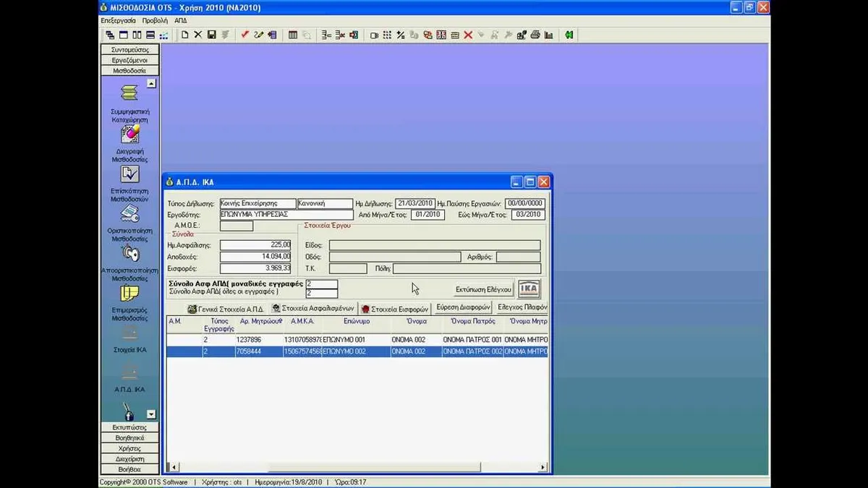This screenshot has height=488, width=868.
Task: Click the Εύρεση Διαφορών button
Action: (463, 307)
